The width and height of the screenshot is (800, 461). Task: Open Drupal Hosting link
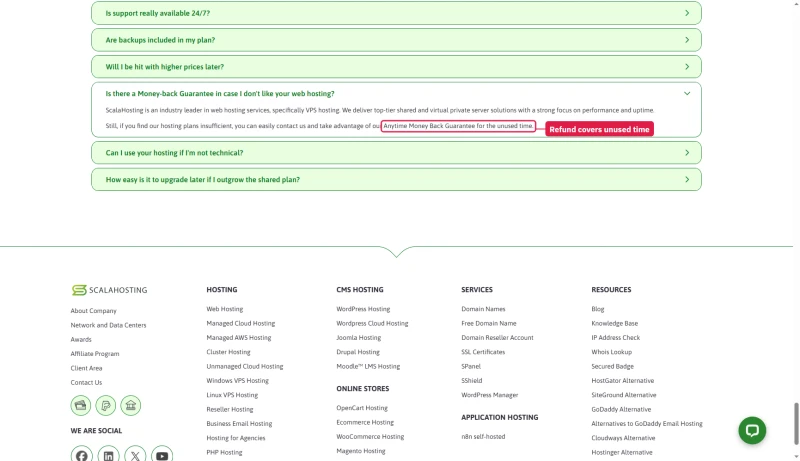358,352
